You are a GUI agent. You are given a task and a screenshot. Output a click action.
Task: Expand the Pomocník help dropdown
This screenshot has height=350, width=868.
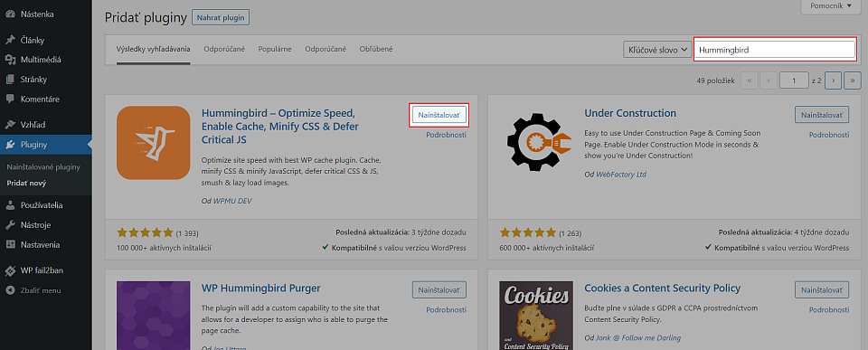pyautogui.click(x=831, y=6)
